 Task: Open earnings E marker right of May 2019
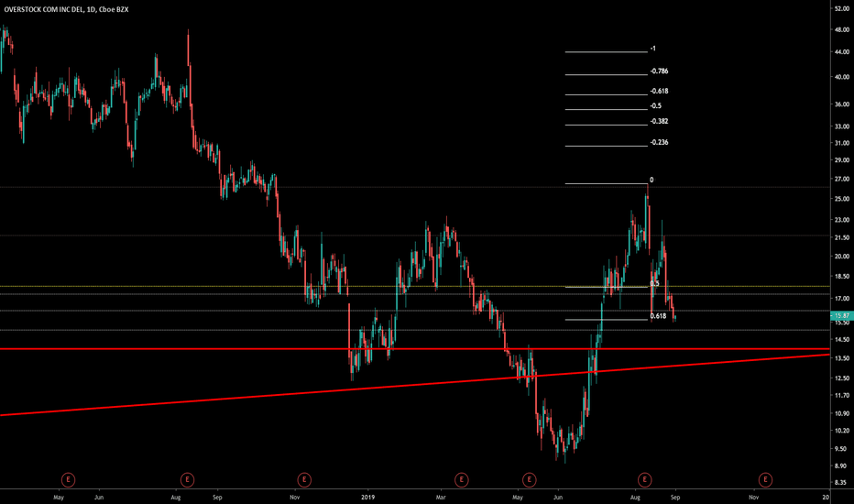coord(530,480)
